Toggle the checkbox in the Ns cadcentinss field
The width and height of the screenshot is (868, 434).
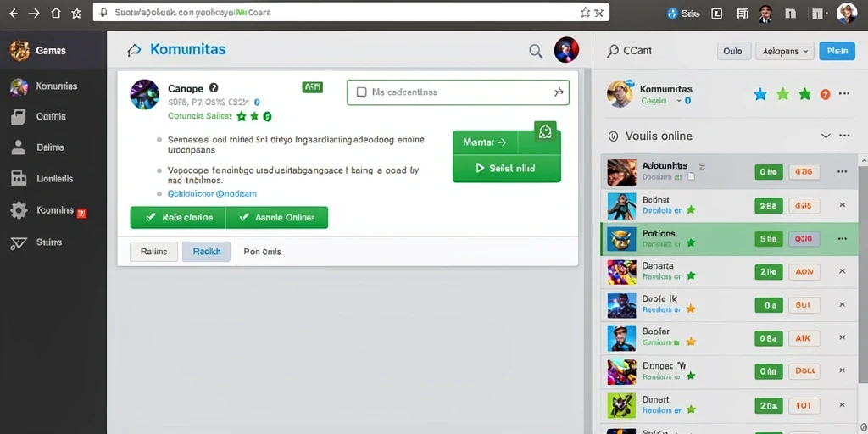coord(361,92)
